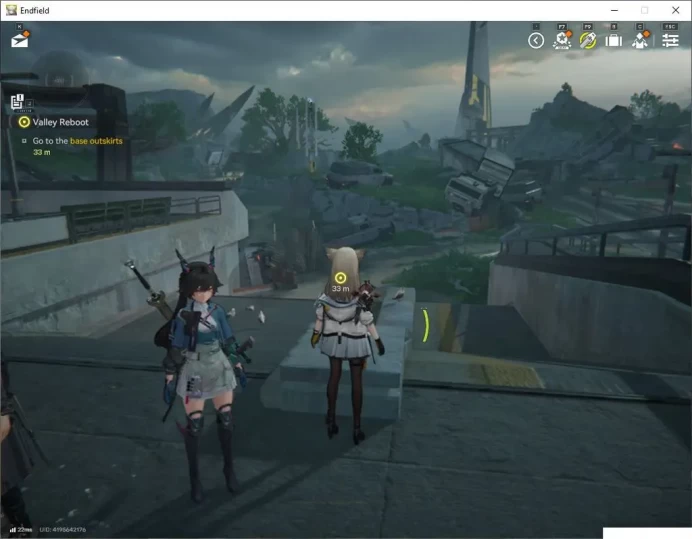Image resolution: width=692 pixels, height=539 pixels.
Task: Click the Endfield app icon in title bar
Action: pos(11,10)
